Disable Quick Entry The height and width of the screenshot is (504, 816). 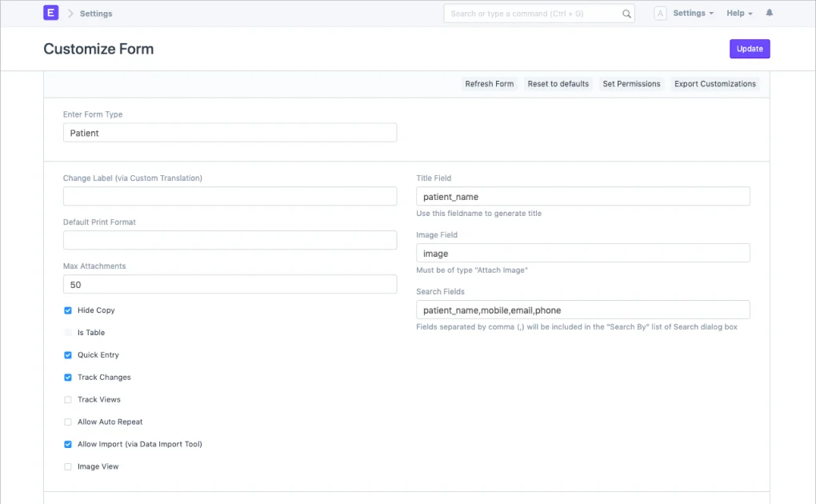(67, 354)
